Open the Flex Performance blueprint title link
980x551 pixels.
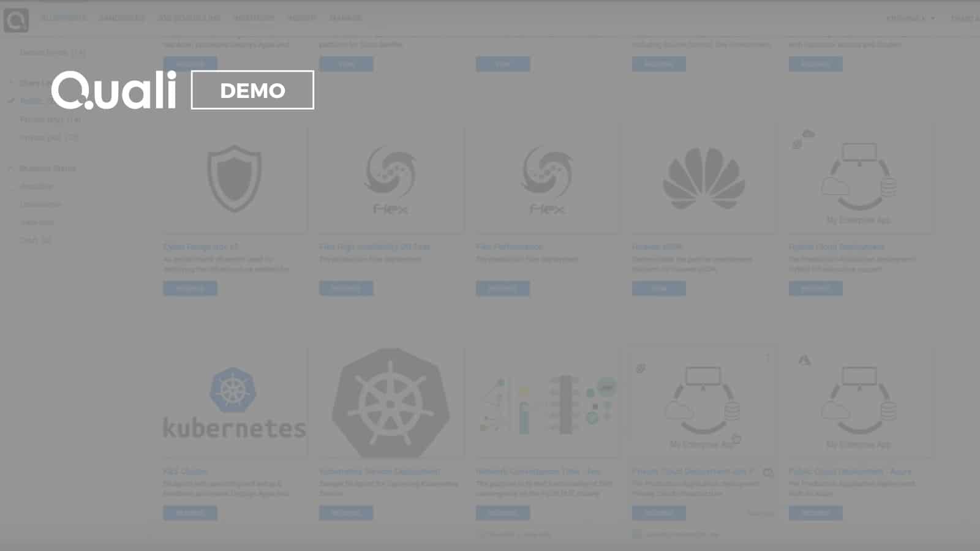point(509,247)
